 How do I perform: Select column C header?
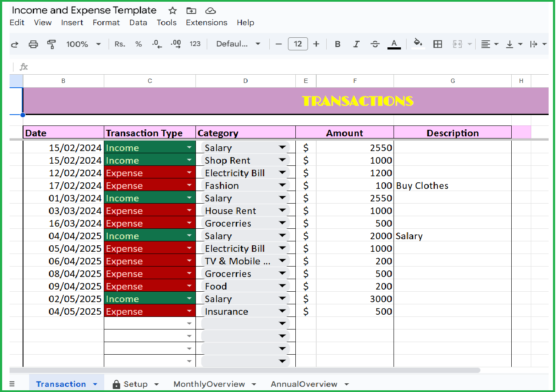coord(150,81)
